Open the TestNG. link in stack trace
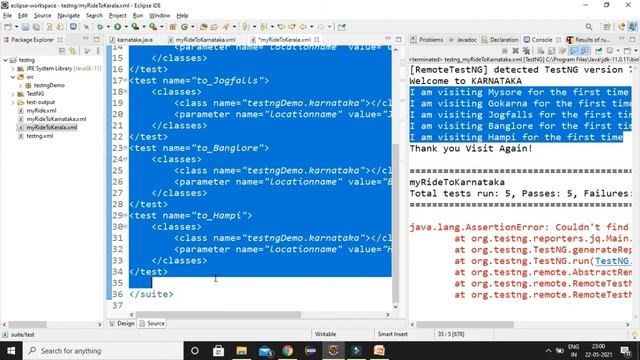The image size is (640, 360). tap(613, 261)
